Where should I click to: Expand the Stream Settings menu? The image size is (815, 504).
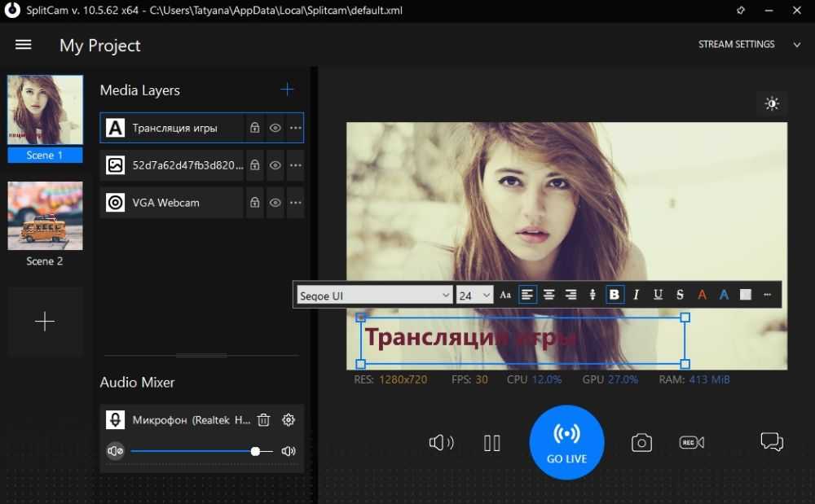[796, 45]
